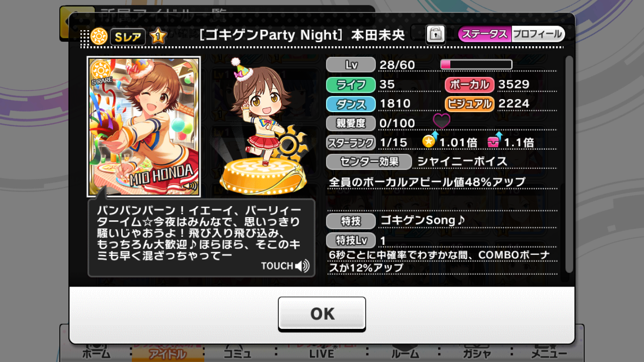This screenshot has height=362, width=644.
Task: Click the 特技 skill label
Action: pos(351,221)
